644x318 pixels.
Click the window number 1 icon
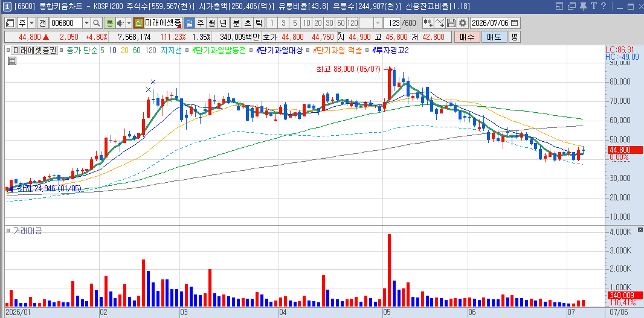(7, 6)
